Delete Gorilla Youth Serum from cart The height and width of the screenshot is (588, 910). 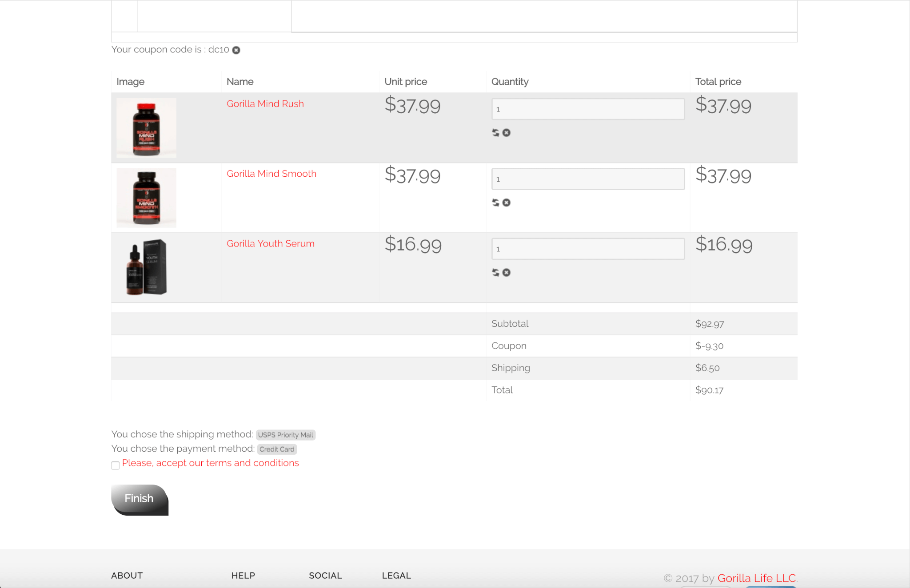point(507,272)
